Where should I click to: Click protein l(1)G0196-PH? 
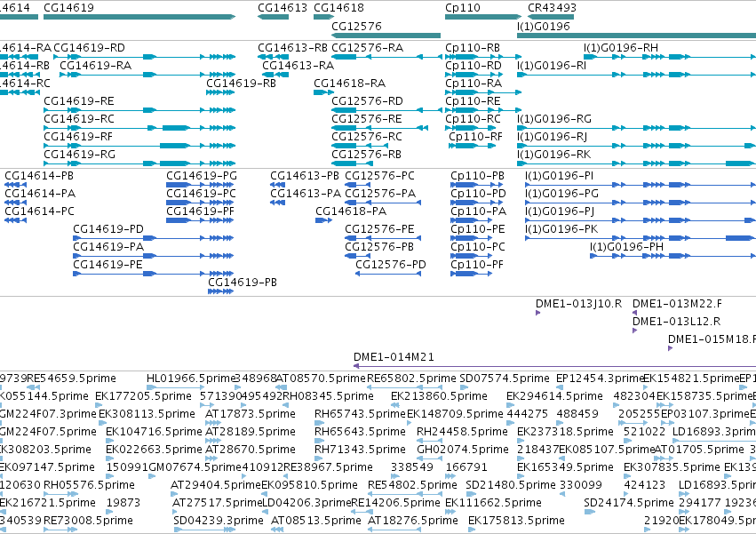673,256
